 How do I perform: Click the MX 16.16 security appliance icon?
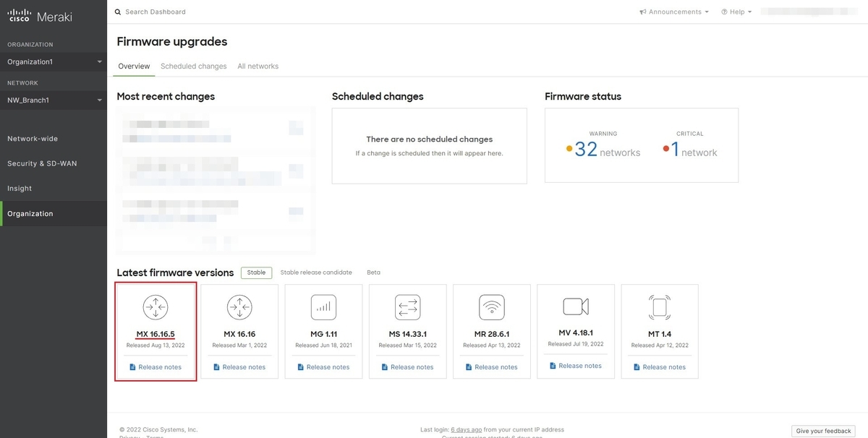click(x=239, y=307)
